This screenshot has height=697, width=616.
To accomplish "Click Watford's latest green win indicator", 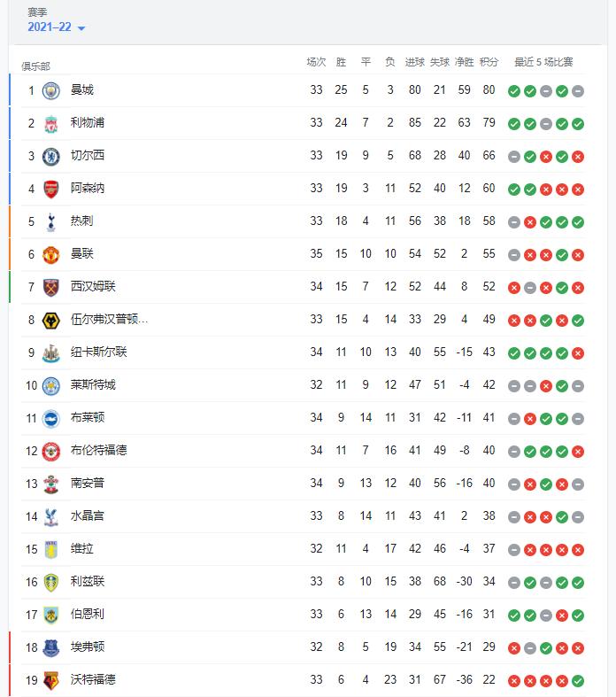I will tap(578, 680).
